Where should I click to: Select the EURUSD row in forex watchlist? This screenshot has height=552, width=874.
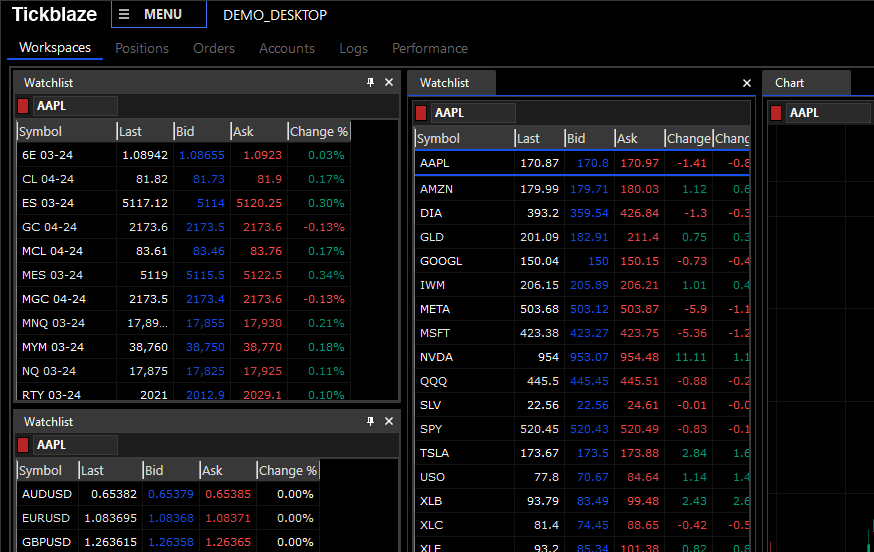167,518
